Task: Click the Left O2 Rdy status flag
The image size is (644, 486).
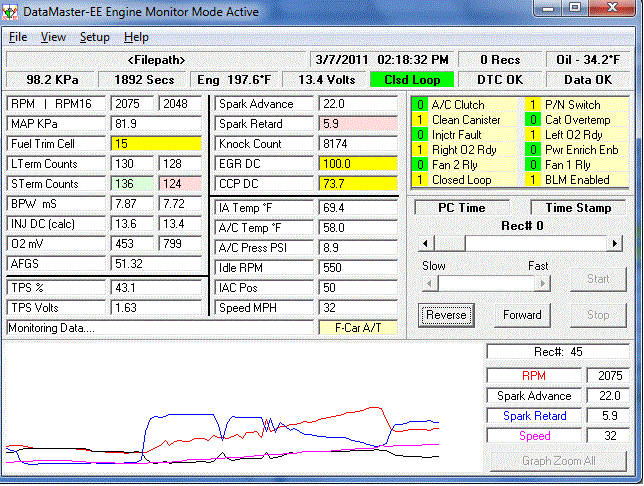Action: tap(576, 135)
